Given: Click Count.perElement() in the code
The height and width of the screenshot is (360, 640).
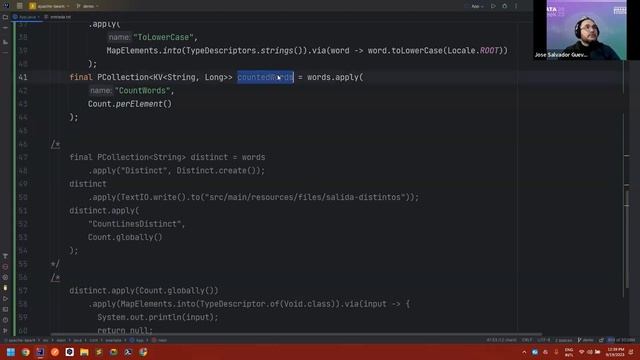Looking at the screenshot, I should (130, 104).
